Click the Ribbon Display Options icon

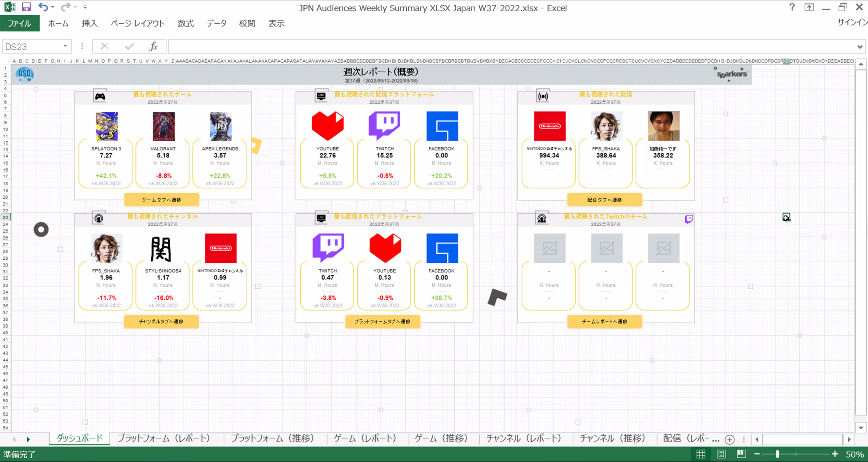coord(809,7)
